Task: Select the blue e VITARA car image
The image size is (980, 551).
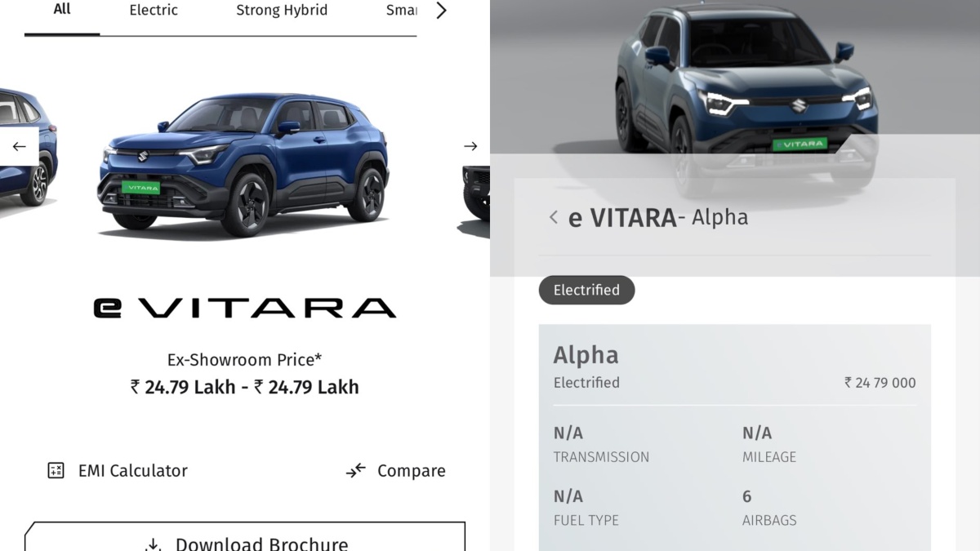Action: (243, 163)
